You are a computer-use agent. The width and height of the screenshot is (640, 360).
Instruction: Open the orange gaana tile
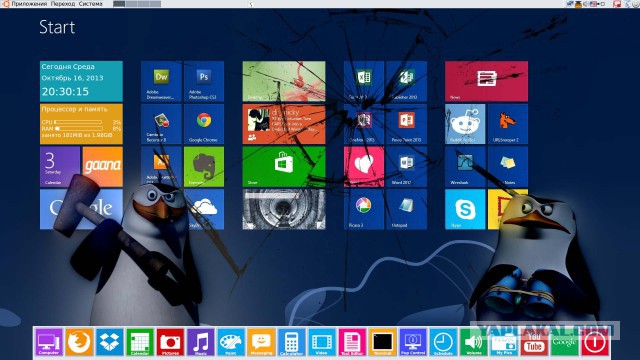[x=102, y=167]
